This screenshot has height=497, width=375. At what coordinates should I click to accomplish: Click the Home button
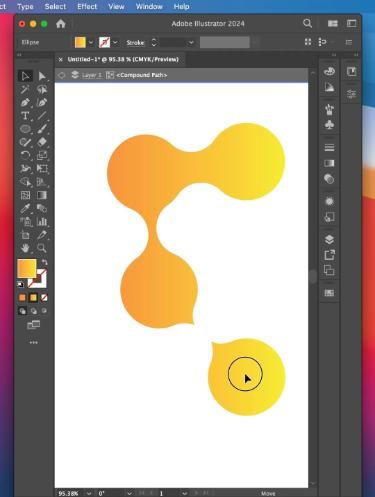[61, 24]
